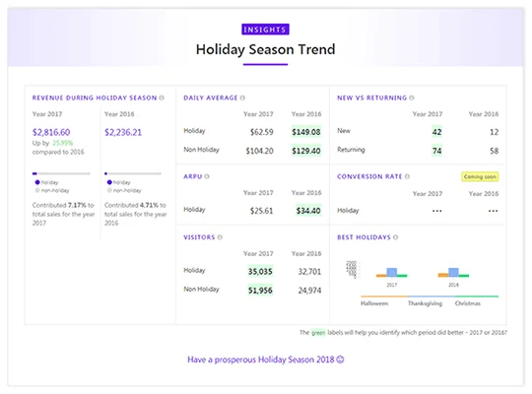The height and width of the screenshot is (394, 532).
Task: Click the ARPU info icon
Action: click(x=207, y=176)
